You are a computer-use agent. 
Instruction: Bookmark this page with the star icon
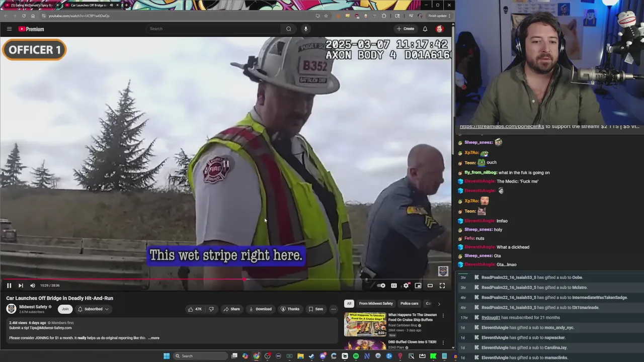[x=326, y=16]
